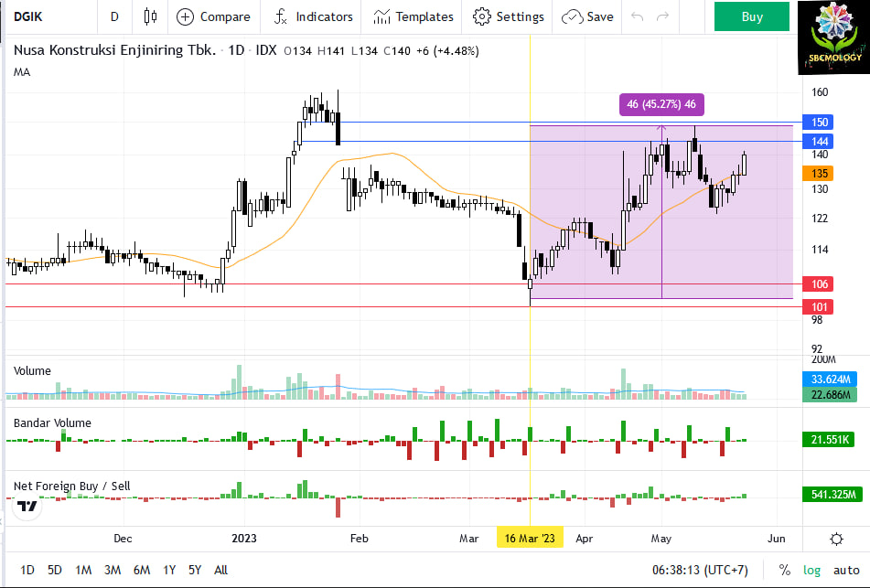Switch to the 1Y timeframe tab
Viewport: 870px width, 588px height.
pyautogui.click(x=168, y=569)
